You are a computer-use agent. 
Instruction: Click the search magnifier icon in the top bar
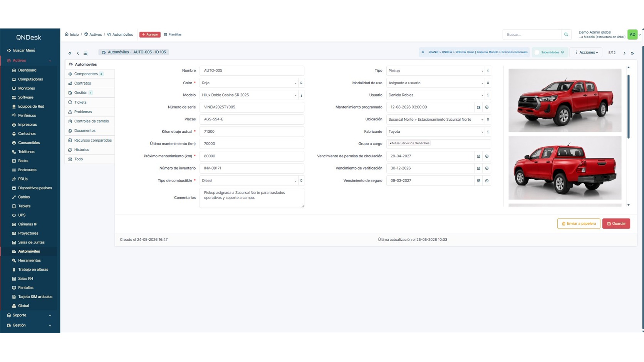click(566, 35)
